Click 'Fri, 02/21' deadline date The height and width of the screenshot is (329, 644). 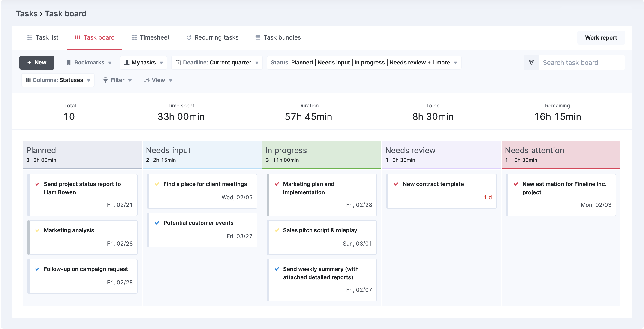point(120,205)
